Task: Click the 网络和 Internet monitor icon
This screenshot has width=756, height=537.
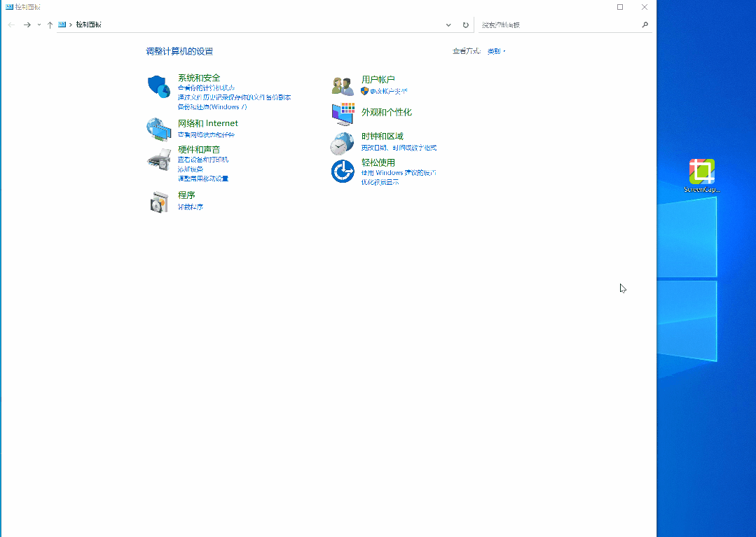Action: click(x=159, y=129)
